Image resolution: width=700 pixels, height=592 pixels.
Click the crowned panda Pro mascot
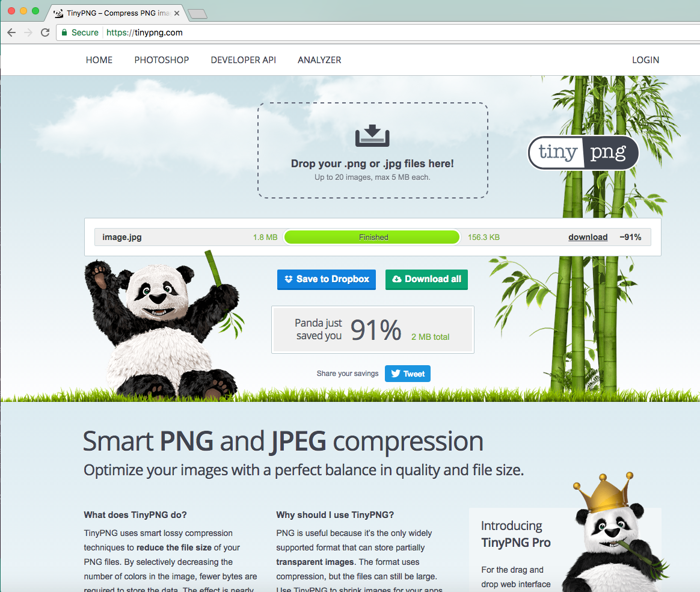[x=615, y=534]
